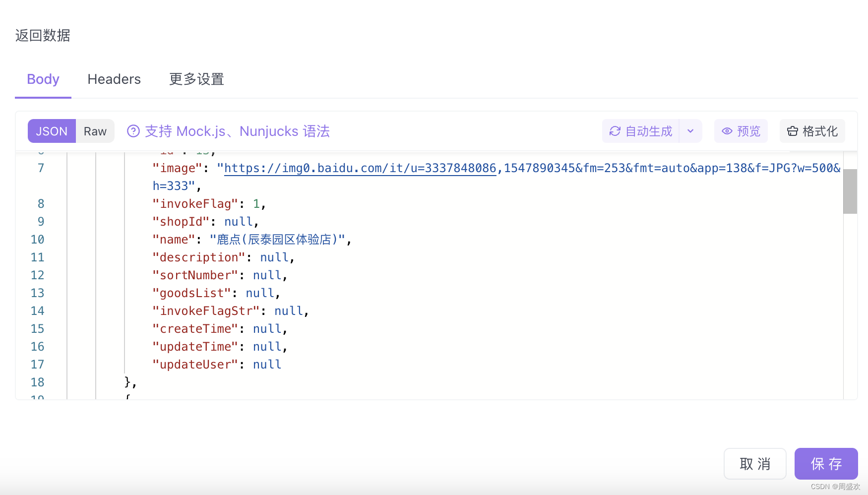Click the "createTime" key on line 15
868x495 pixels.
pos(195,329)
